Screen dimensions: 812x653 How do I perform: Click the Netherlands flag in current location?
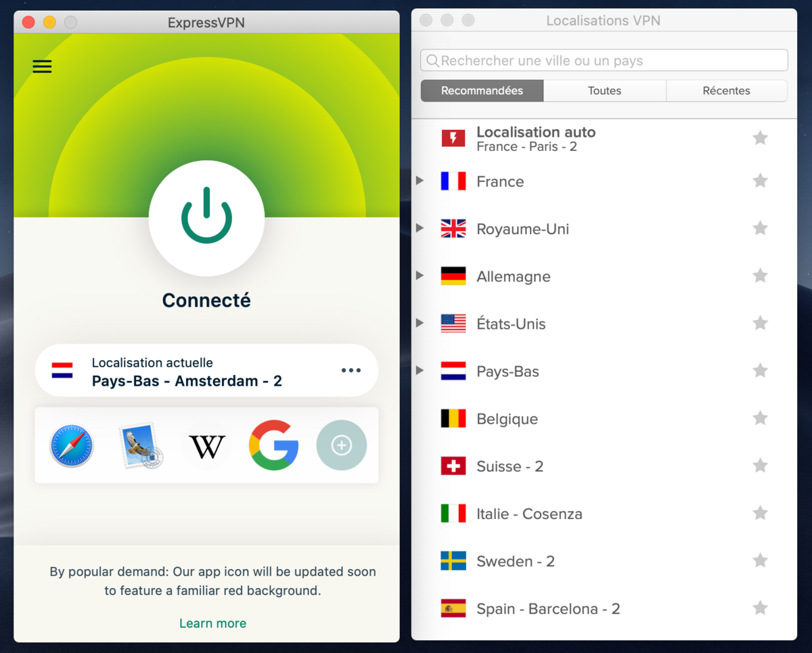pos(62,371)
